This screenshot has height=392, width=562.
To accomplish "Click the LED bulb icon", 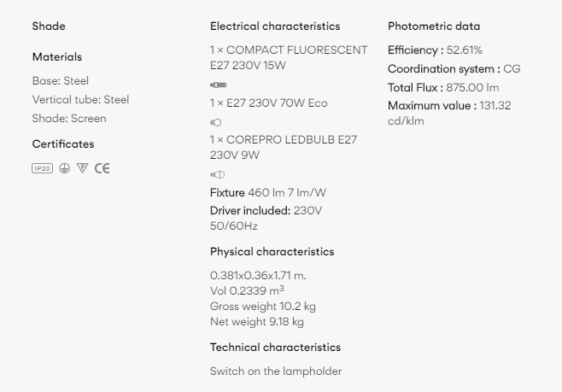I will [x=217, y=175].
